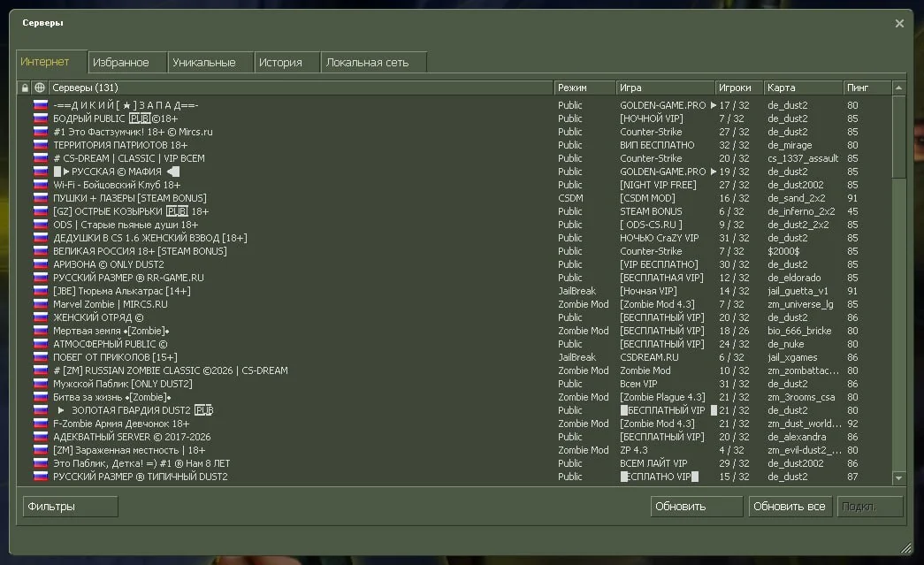Viewport: 924px width, 565px height.
Task: Click the Обновить все button
Action: [x=790, y=507]
